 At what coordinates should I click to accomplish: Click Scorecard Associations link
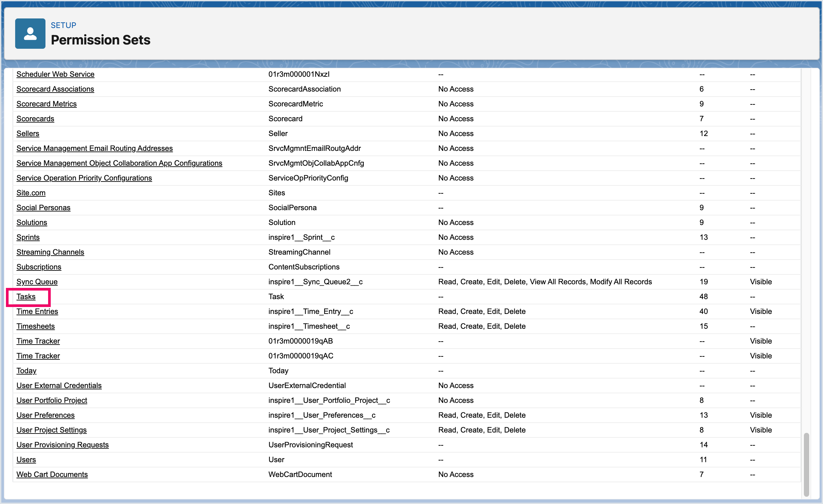tap(55, 89)
